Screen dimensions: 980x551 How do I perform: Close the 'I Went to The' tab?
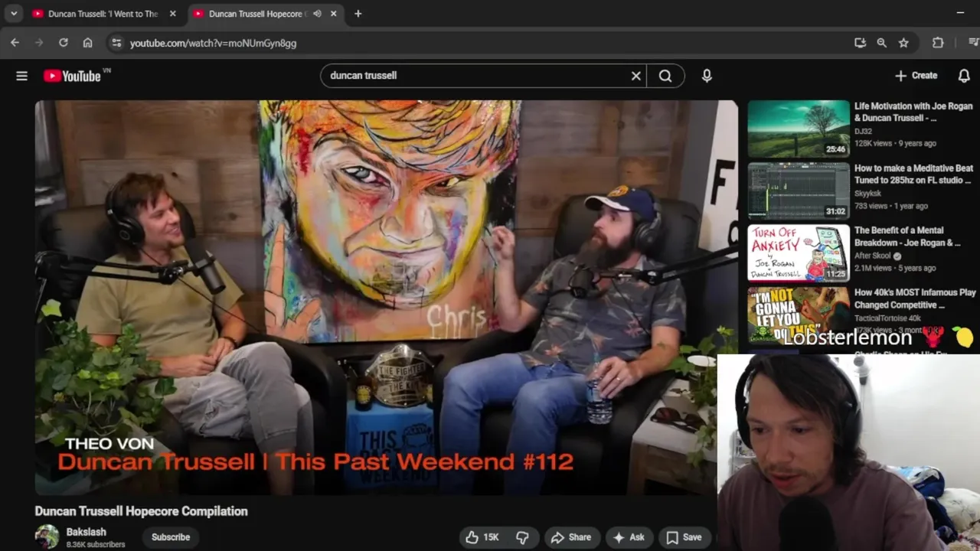(173, 14)
